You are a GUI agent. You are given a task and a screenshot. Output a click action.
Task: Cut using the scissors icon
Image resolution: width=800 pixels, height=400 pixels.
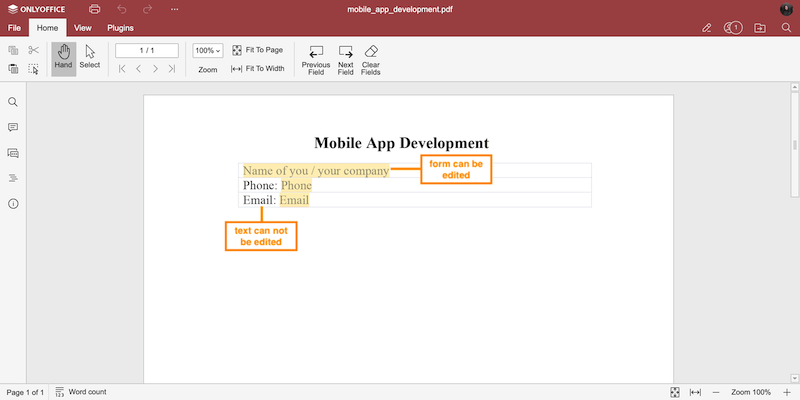coord(33,50)
